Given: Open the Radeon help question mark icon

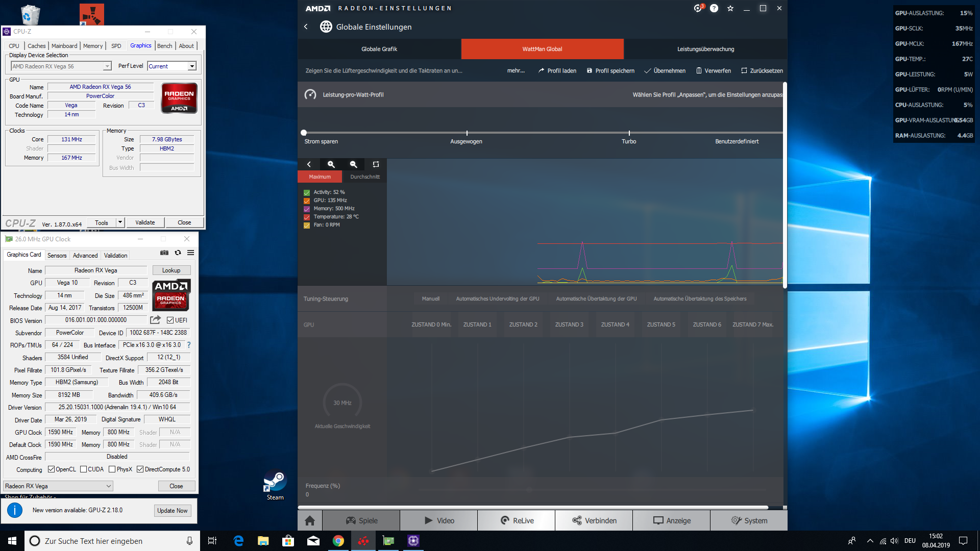Looking at the screenshot, I should coord(714,8).
